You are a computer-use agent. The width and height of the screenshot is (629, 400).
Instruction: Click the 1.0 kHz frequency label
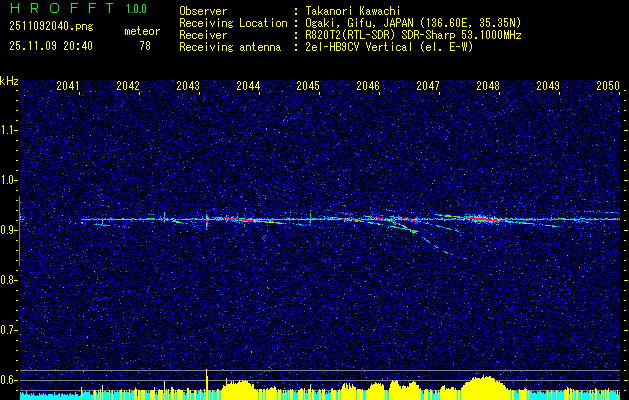point(8,180)
